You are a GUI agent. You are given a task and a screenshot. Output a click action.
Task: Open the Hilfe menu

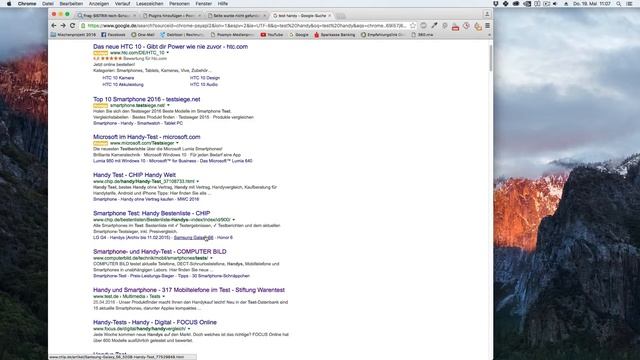pyautogui.click(x=223, y=4)
